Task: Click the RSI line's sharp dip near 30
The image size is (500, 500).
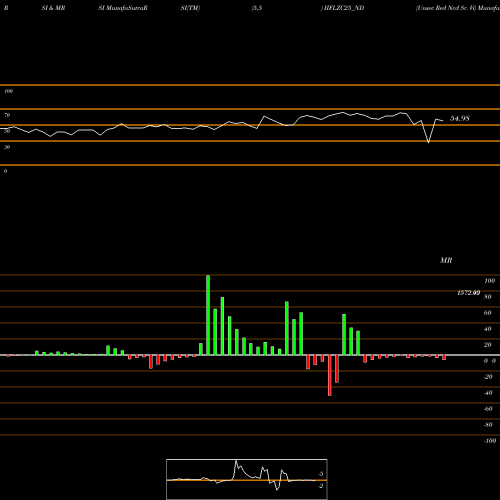Action: (429, 142)
